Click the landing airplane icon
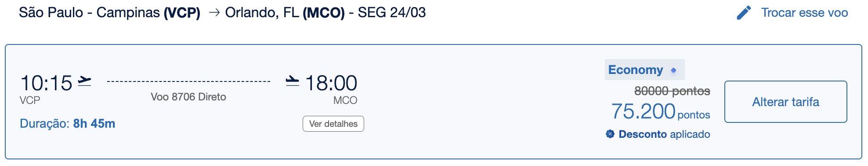The width and height of the screenshot is (868, 166). [292, 81]
